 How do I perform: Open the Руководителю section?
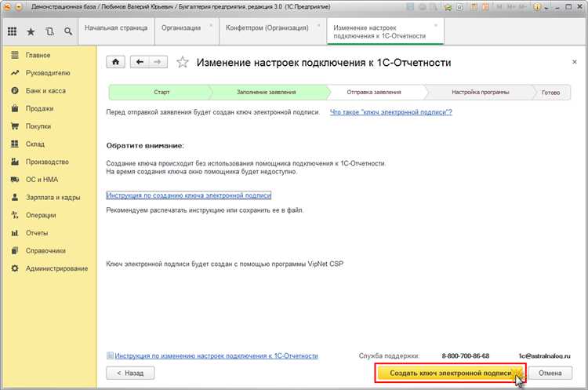48,73
